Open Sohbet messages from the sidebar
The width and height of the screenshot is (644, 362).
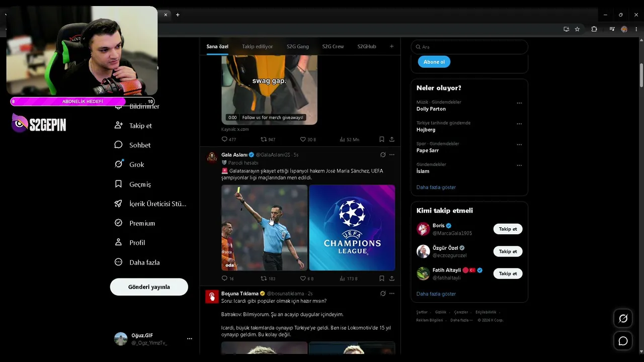pos(133,145)
